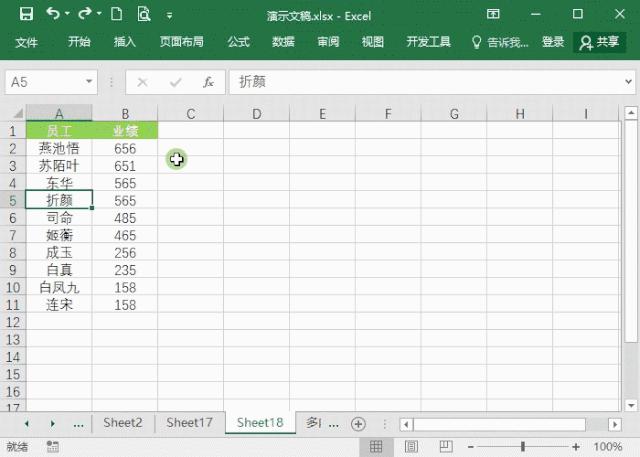Select cell containing 燕池悟
The width and height of the screenshot is (640, 457).
tap(59, 148)
